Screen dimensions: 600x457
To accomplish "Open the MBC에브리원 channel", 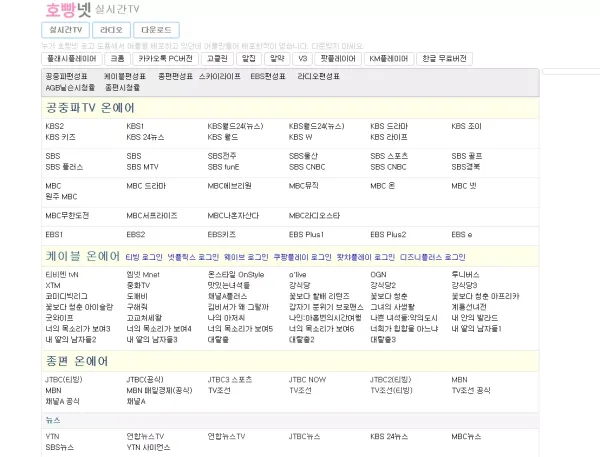I will 230,186.
